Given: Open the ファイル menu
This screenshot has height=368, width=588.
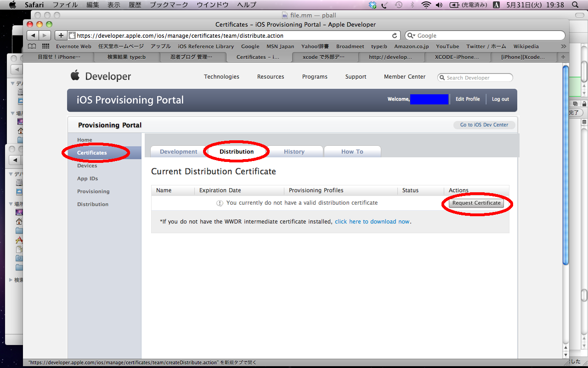Looking at the screenshot, I should (x=65, y=5).
